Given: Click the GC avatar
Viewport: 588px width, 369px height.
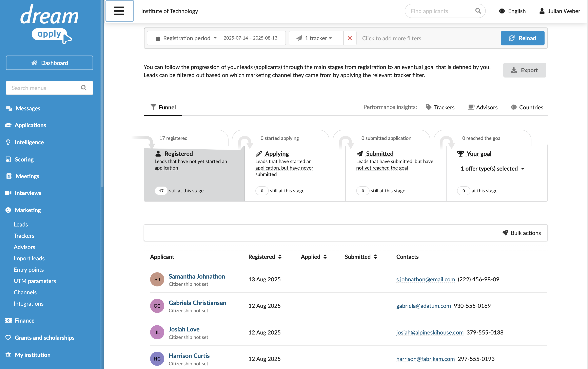Looking at the screenshot, I should 157,306.
